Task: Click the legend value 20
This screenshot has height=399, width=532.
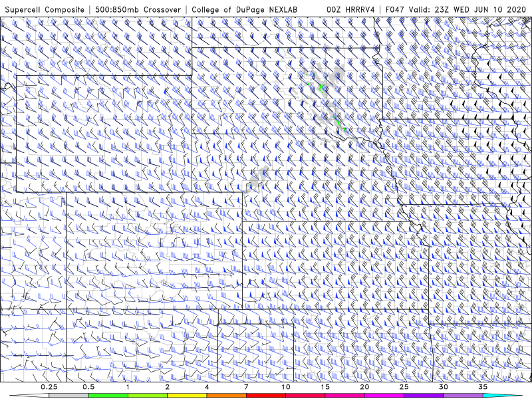Action: (x=364, y=387)
